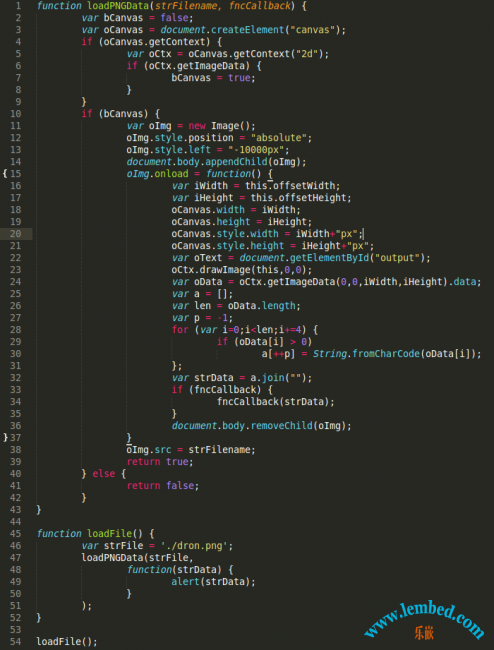Click the join call on line 32
This screenshot has height=650, width=494.
[x=273, y=378]
